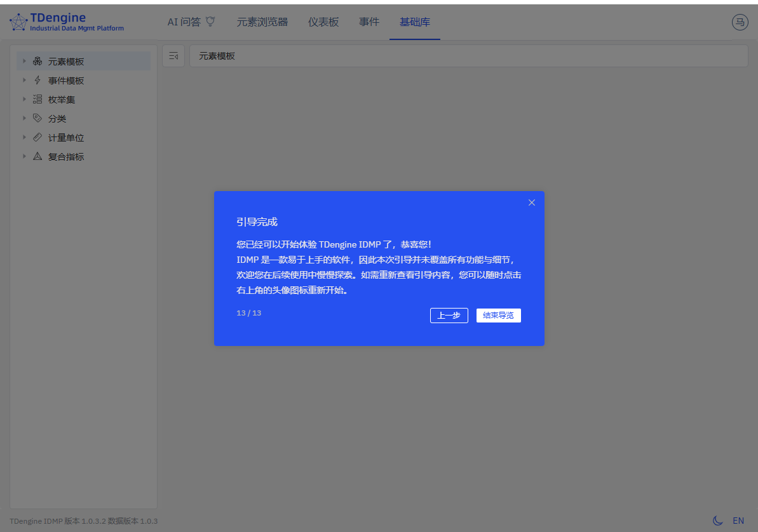
Task: Go back with the 上一步 button
Action: (x=449, y=315)
